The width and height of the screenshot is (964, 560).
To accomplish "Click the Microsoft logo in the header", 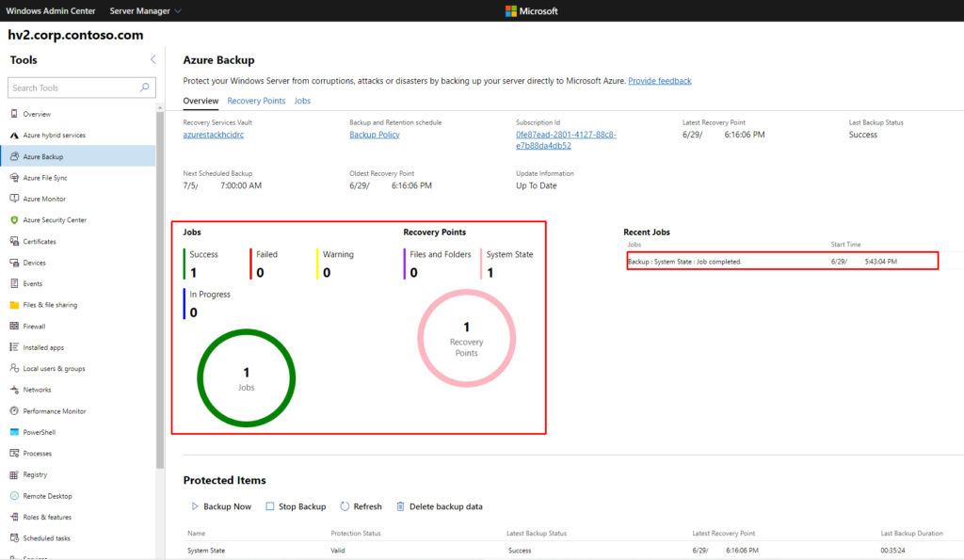I will (531, 11).
